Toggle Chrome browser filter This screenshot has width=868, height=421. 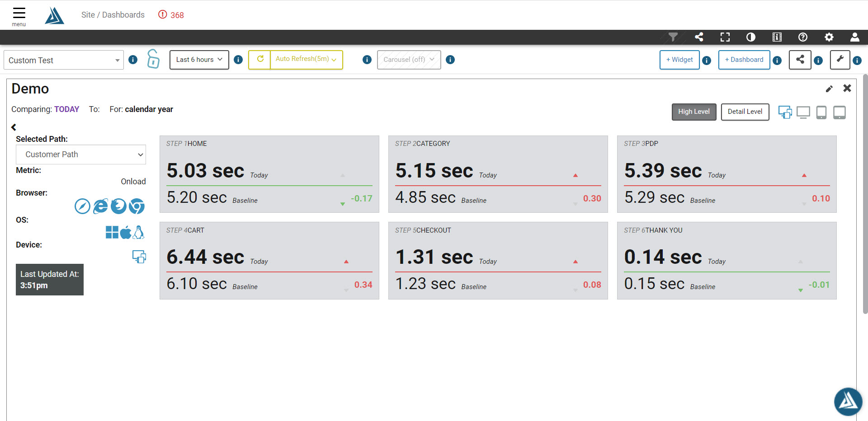click(x=137, y=206)
